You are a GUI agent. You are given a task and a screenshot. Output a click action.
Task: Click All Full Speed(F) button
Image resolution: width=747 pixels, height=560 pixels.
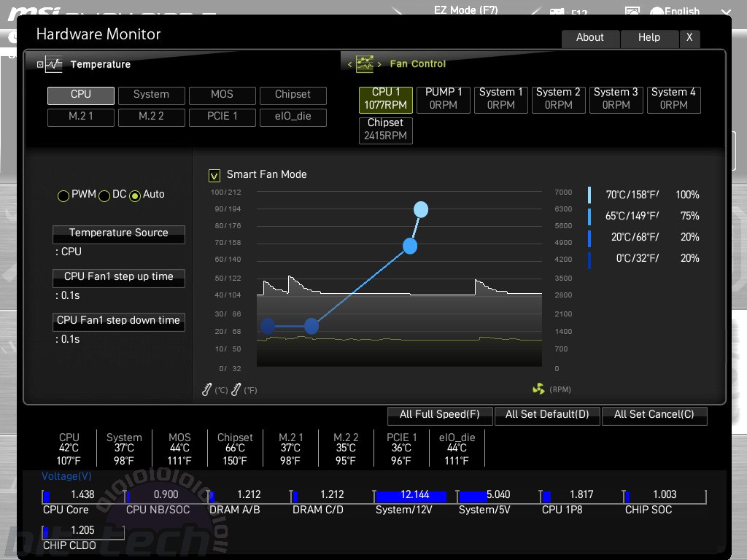click(x=440, y=415)
